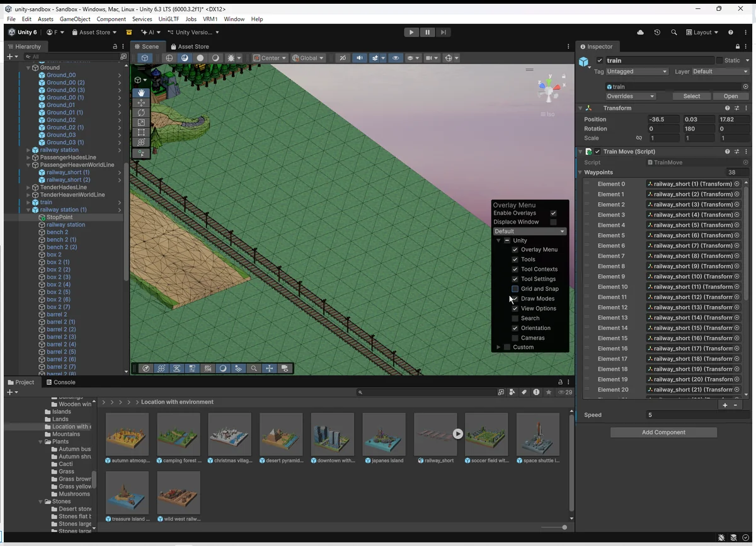Select the Rotate tool in scene toolbar

pos(141,113)
